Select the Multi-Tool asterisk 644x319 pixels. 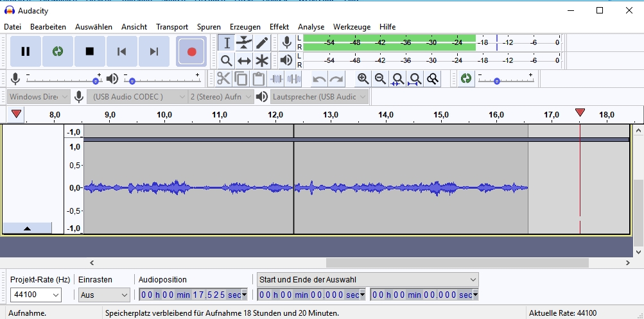point(261,61)
